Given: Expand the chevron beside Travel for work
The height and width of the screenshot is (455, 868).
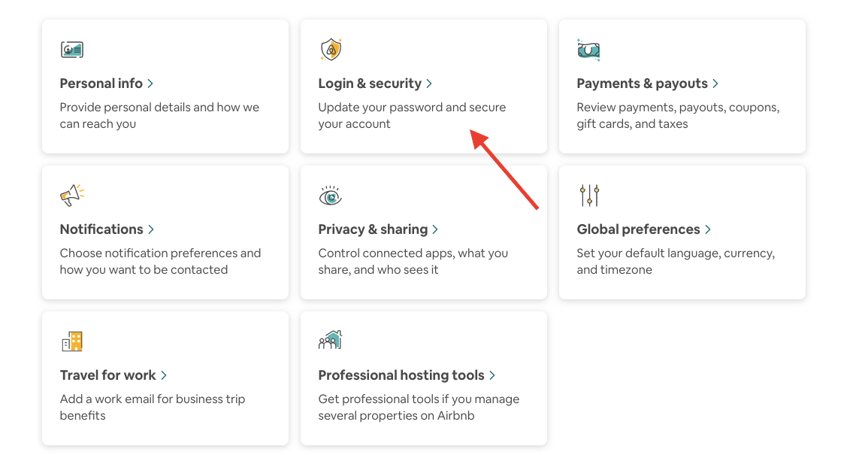Looking at the screenshot, I should pyautogui.click(x=166, y=375).
